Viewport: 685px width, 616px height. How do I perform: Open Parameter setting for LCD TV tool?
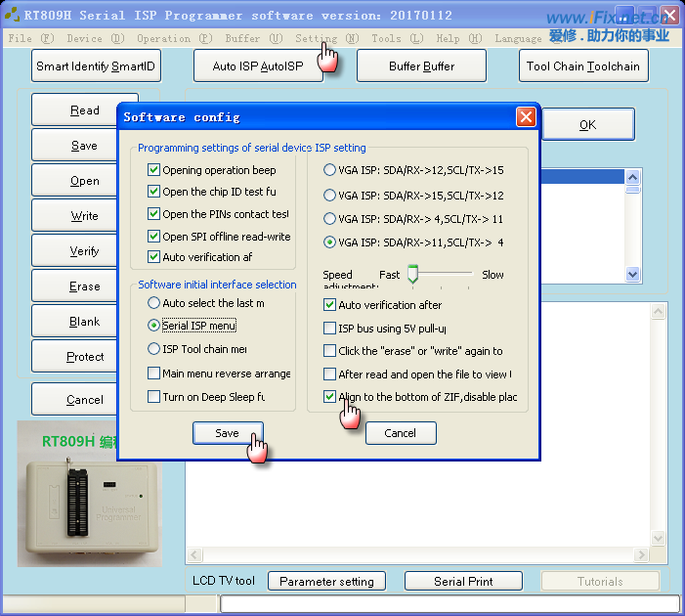point(326,582)
